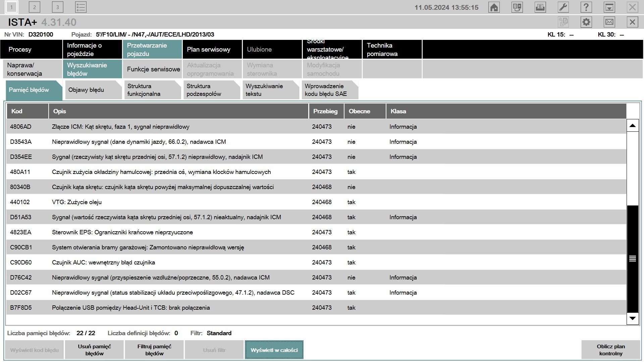This screenshot has width=644, height=362.
Task: Open Środki warsztatowe/eksploatacyjne menu
Action: pos(332,49)
